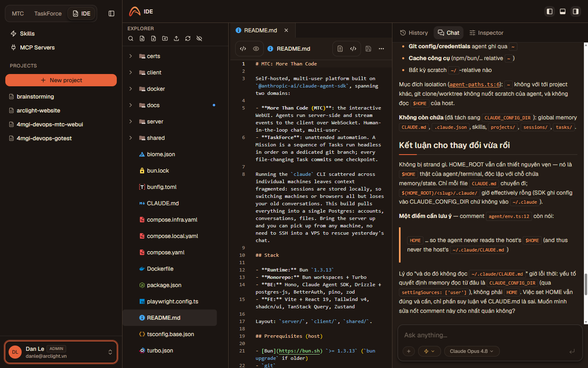The image size is (588, 368).
Task: Click the upload icon in Explorer toolbar
Action: click(176, 38)
